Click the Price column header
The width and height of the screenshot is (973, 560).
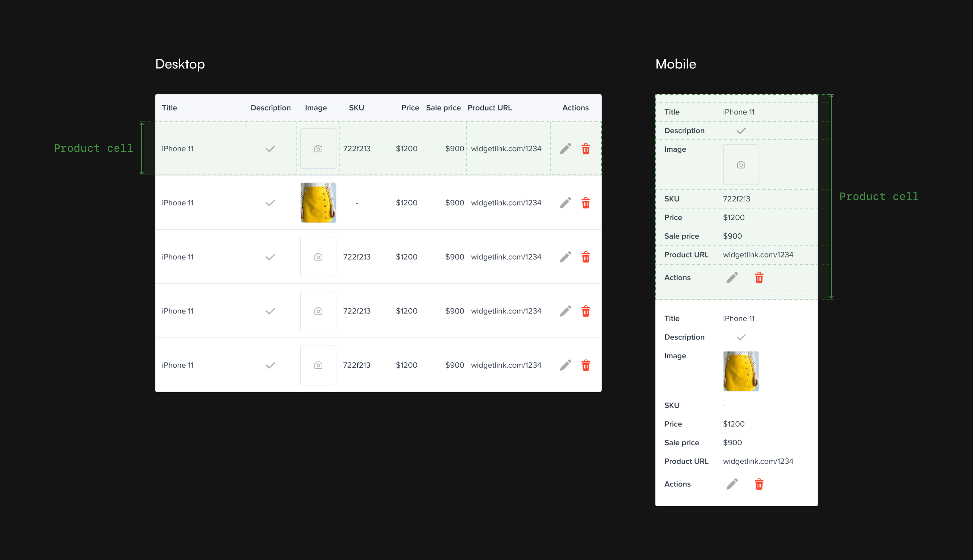pos(410,108)
